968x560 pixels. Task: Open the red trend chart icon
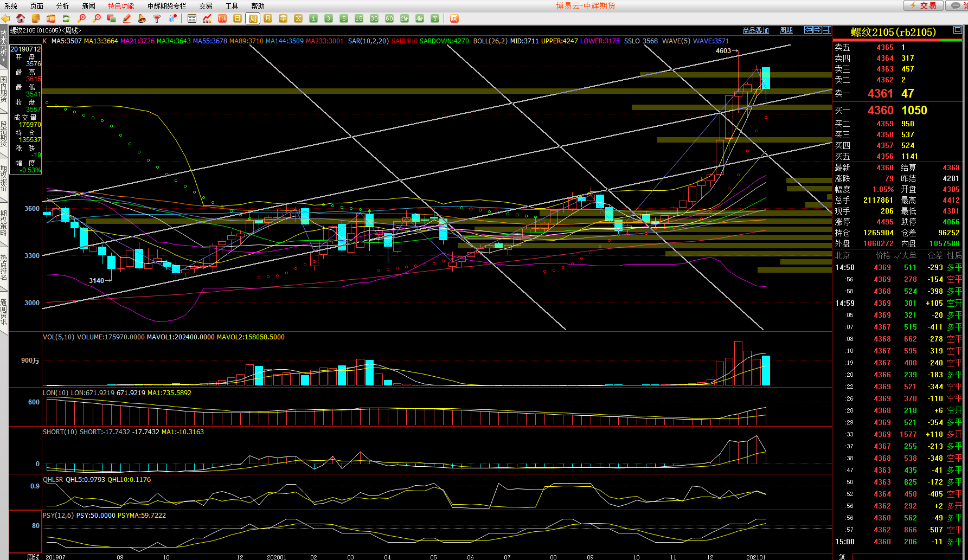point(207,18)
